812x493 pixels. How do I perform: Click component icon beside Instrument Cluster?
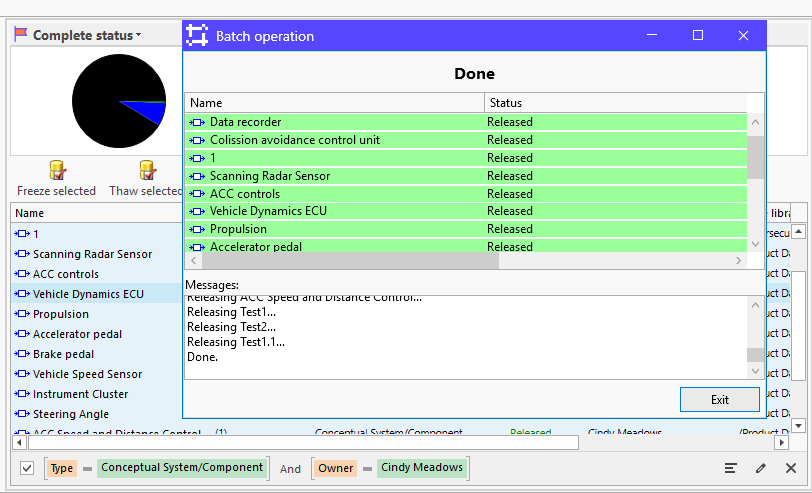click(22, 394)
